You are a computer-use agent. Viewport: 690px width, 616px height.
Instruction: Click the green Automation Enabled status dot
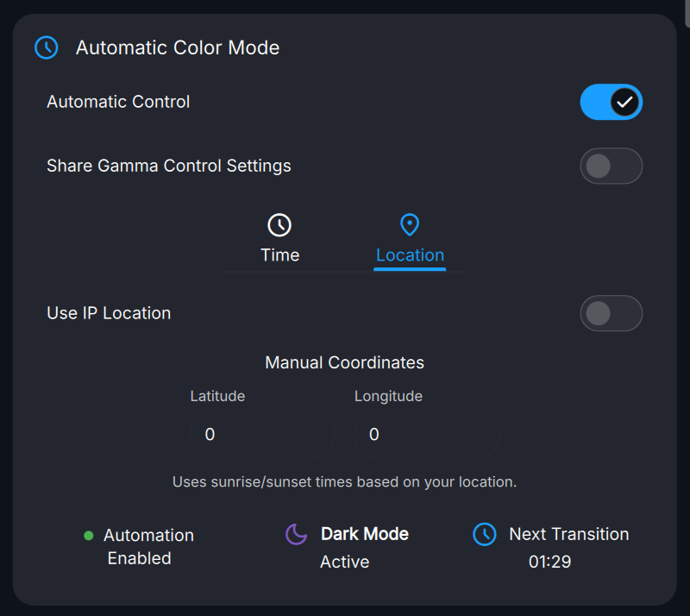pyautogui.click(x=87, y=535)
